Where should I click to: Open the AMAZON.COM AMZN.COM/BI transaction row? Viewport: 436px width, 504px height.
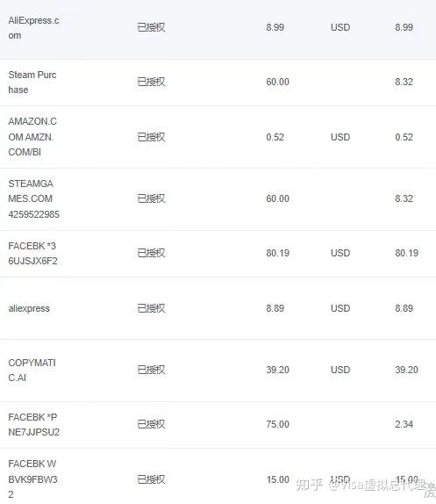tap(218, 137)
